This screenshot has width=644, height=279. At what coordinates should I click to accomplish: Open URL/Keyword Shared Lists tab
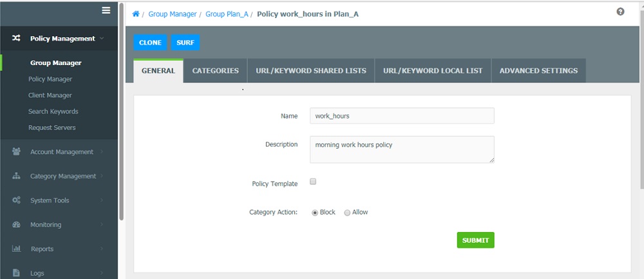[311, 71]
